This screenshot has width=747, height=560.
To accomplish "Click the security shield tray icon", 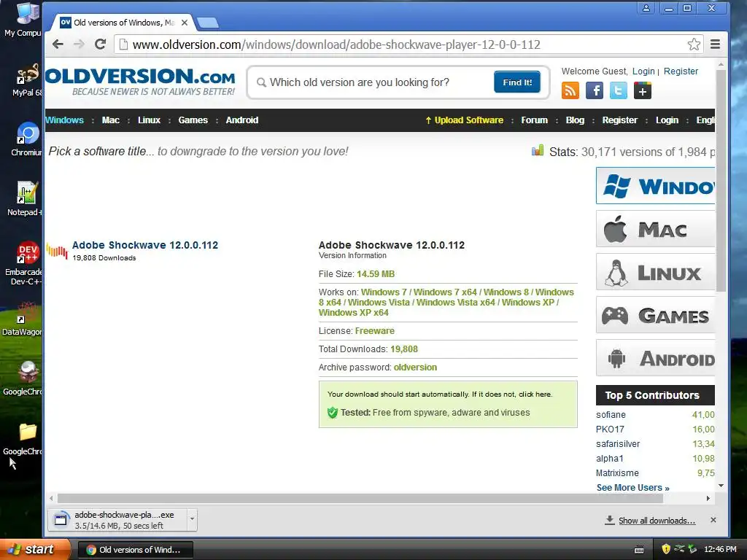I will click(665, 549).
